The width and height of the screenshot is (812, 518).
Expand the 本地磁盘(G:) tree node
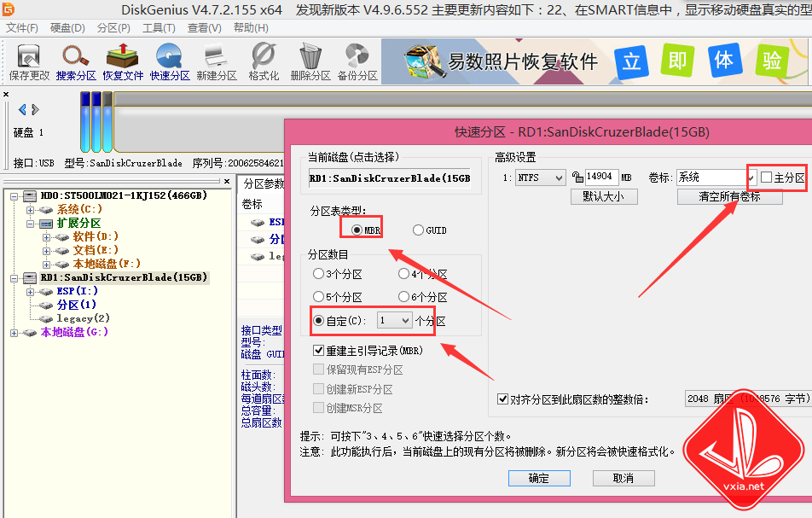coord(14,333)
